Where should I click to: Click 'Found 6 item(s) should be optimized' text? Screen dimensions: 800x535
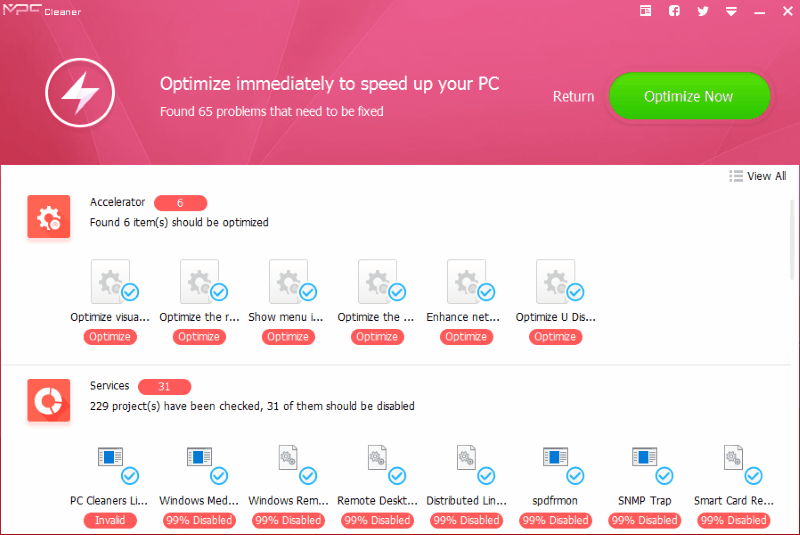pyautogui.click(x=179, y=222)
